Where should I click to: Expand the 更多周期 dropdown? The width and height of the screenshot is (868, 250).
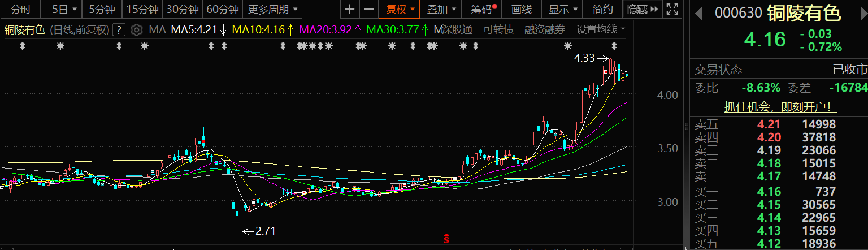[x=272, y=9]
